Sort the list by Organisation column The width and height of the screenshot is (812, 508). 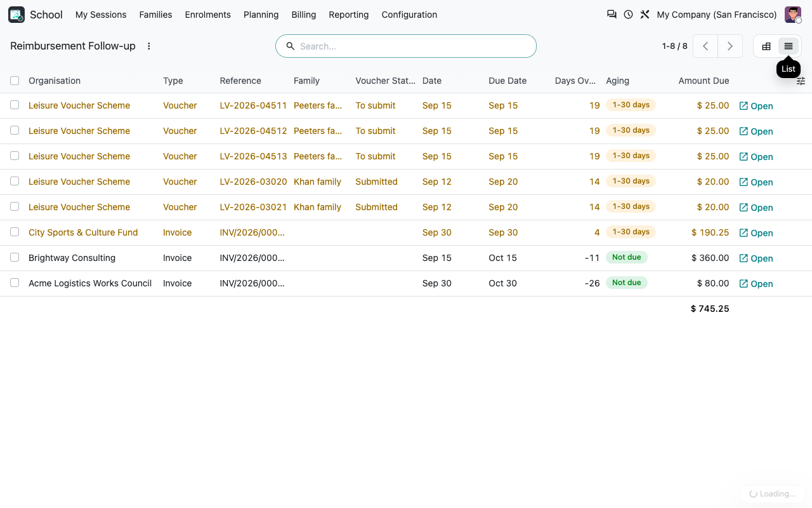click(x=55, y=81)
